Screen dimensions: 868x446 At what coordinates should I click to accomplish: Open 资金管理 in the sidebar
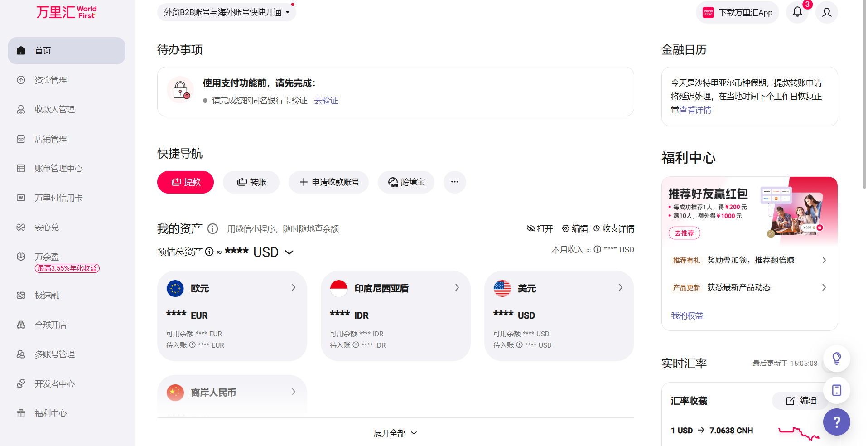tap(67, 80)
